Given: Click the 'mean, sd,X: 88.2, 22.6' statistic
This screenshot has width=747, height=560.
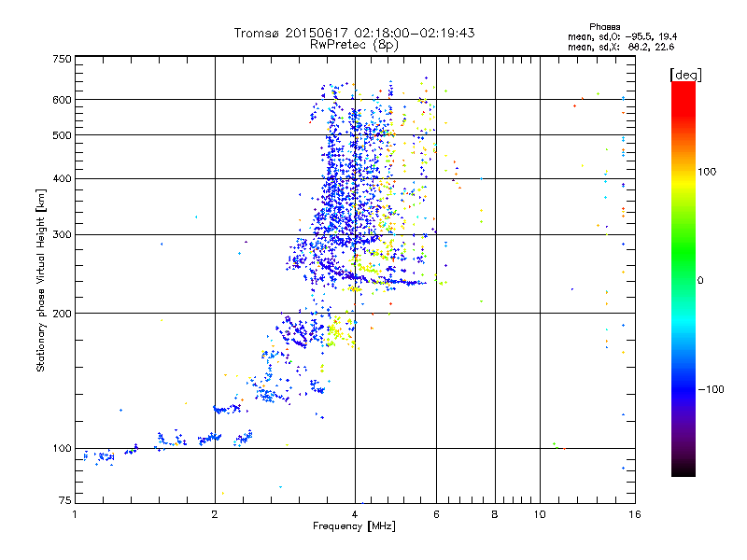Looking at the screenshot, I should [x=621, y=47].
